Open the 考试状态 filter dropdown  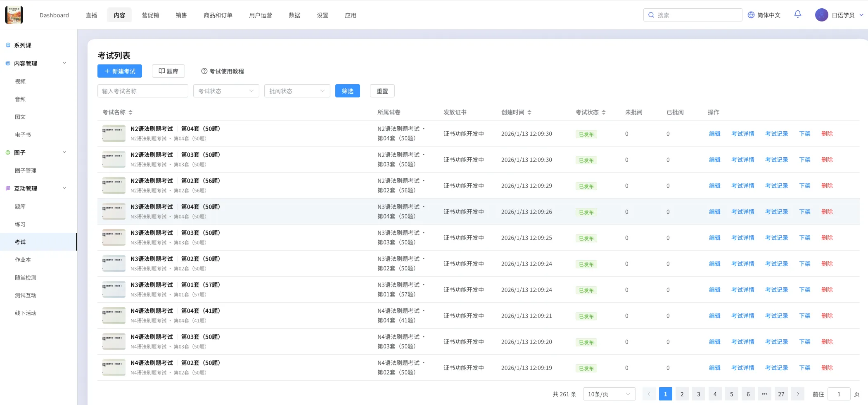click(226, 91)
